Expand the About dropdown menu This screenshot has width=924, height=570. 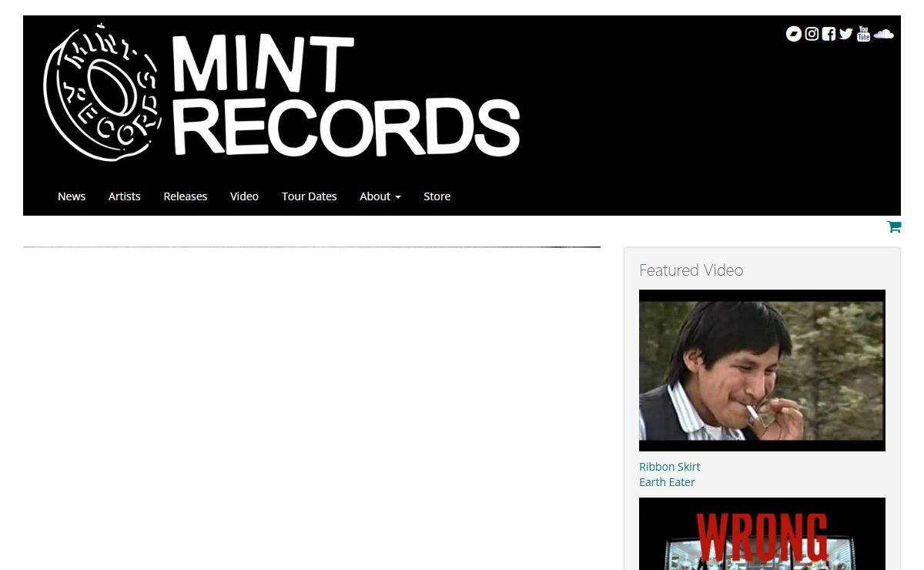[380, 196]
